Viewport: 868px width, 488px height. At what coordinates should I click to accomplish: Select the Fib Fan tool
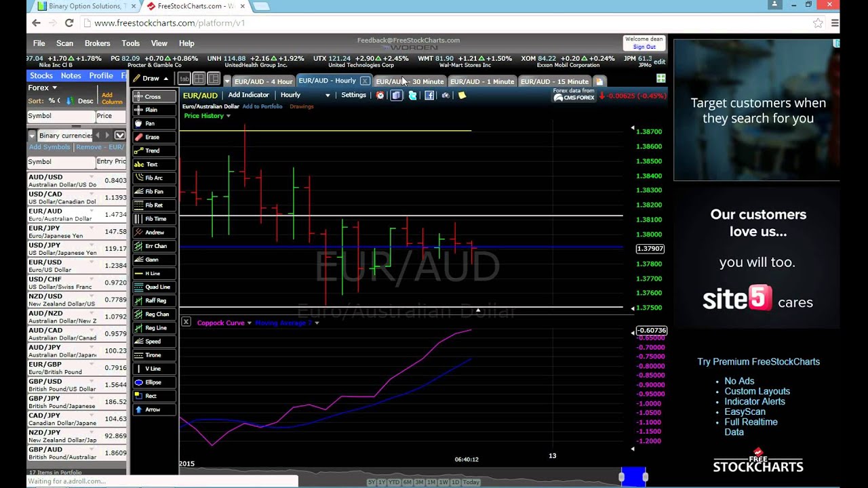click(x=154, y=191)
